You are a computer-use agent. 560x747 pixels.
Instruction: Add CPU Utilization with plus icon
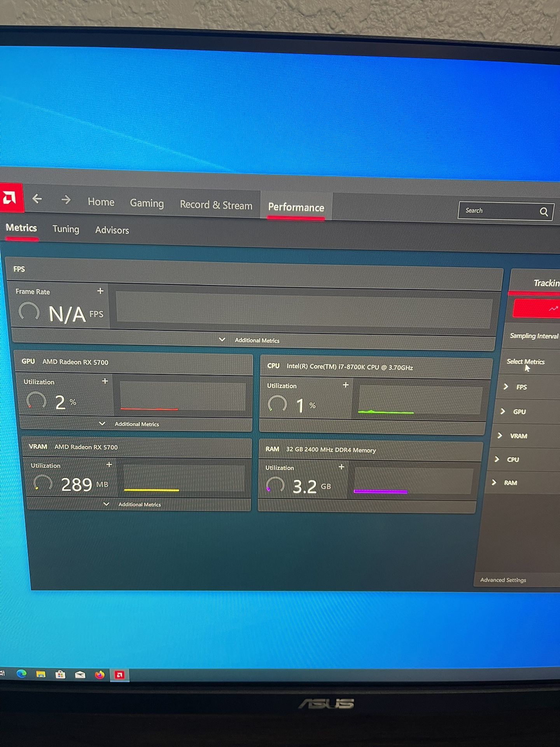345,385
